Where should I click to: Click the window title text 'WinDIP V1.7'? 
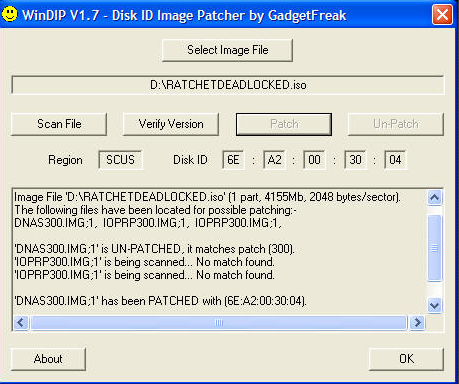pos(61,15)
